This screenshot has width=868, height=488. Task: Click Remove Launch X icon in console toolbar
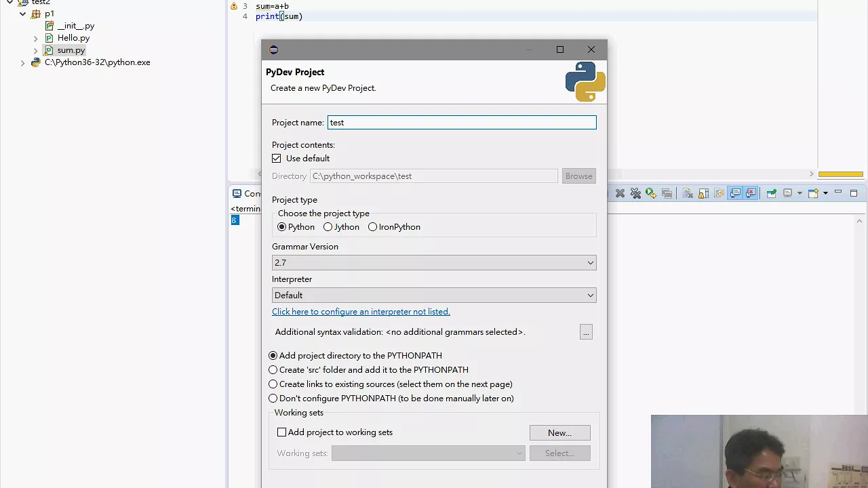(620, 193)
